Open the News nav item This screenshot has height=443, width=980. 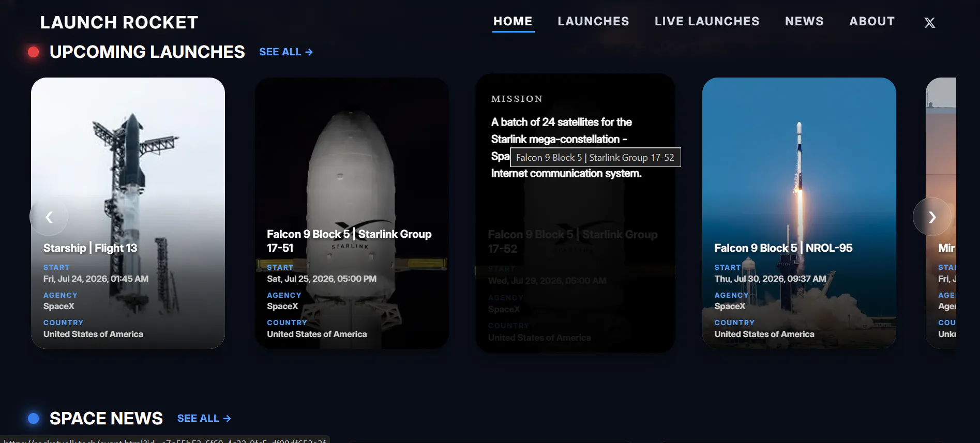tap(804, 21)
